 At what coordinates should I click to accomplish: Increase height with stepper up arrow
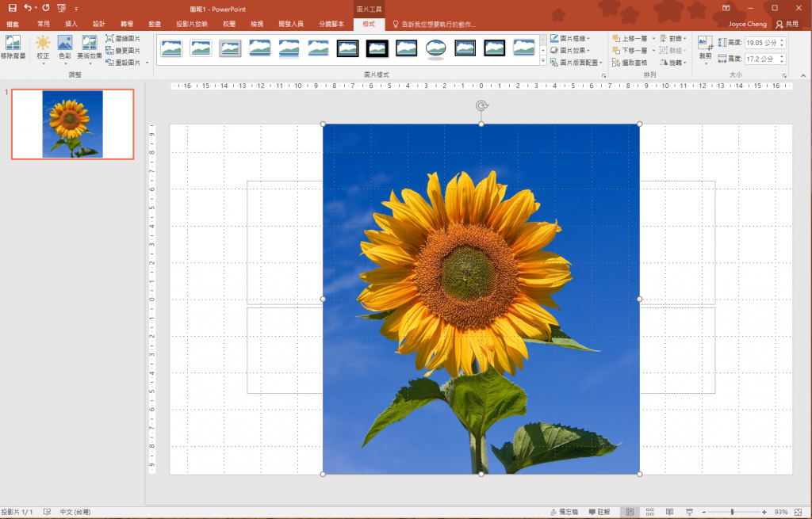click(782, 40)
